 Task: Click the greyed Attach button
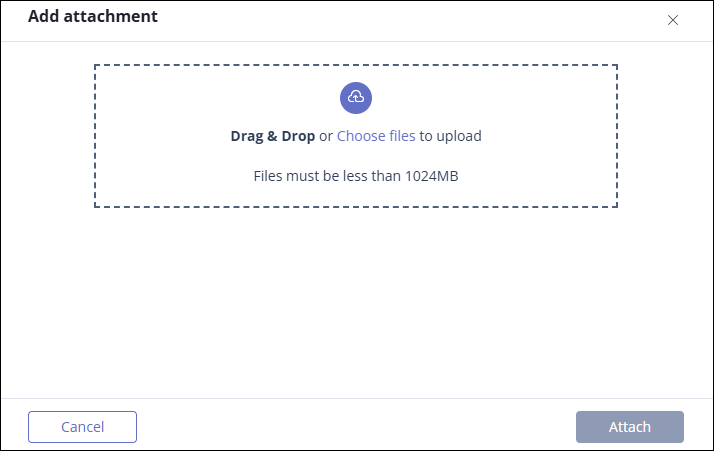(630, 427)
